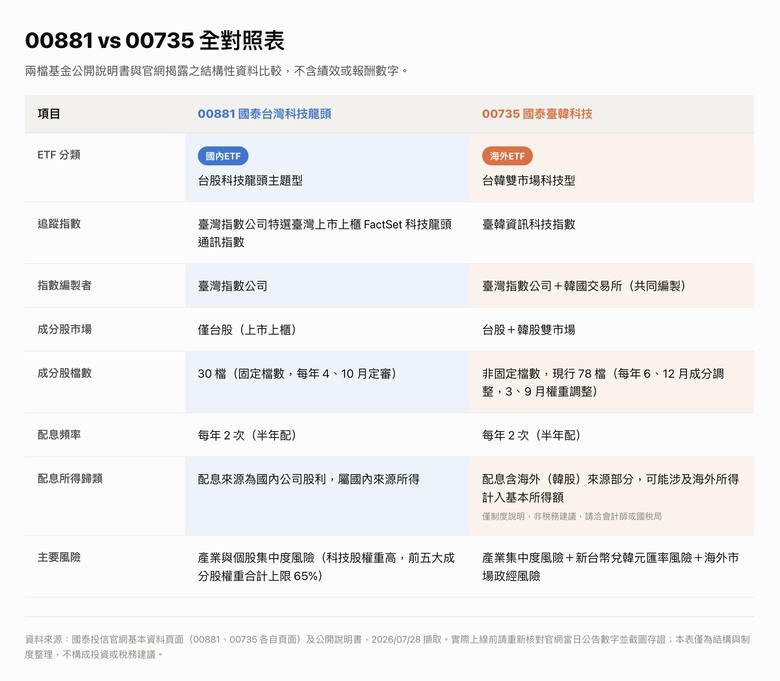Click the row label 主要風險

(59, 557)
